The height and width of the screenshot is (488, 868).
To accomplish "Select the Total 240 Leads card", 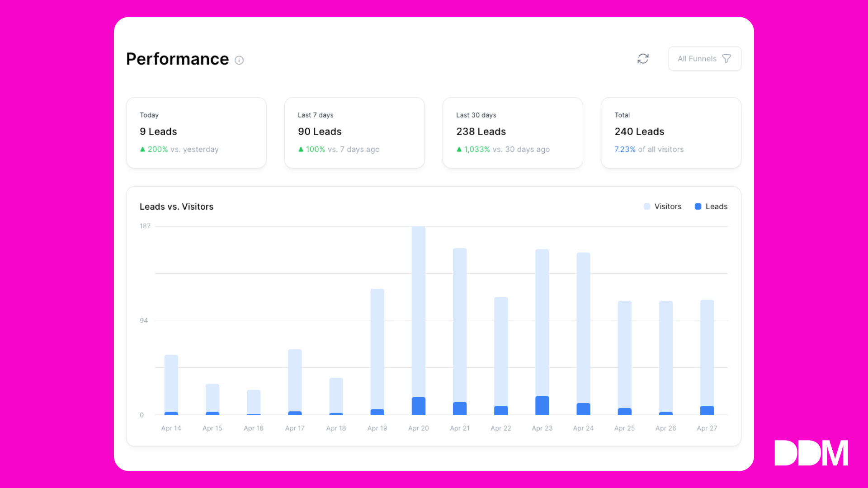I will click(671, 132).
